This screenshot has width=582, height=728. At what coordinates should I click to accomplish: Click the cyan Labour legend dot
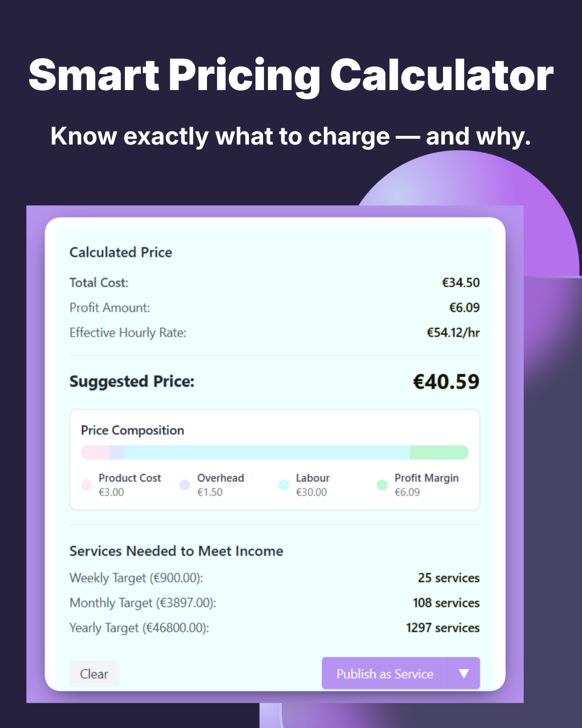pos(283,485)
